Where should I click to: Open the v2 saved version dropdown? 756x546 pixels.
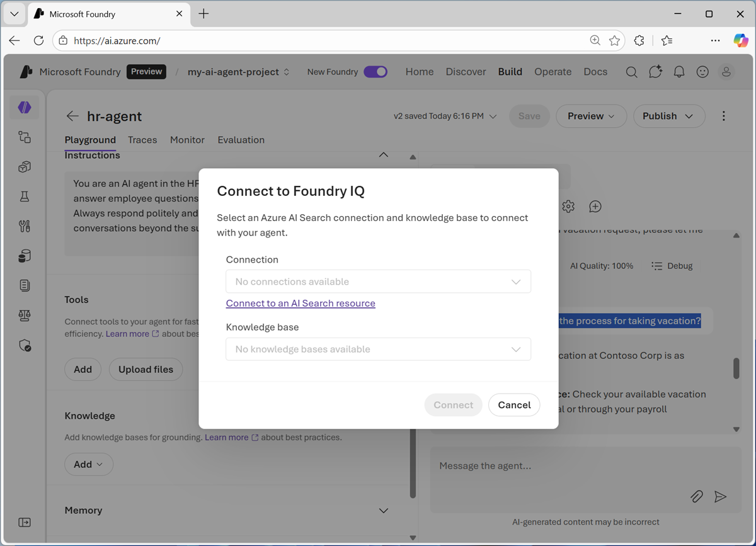[445, 116]
